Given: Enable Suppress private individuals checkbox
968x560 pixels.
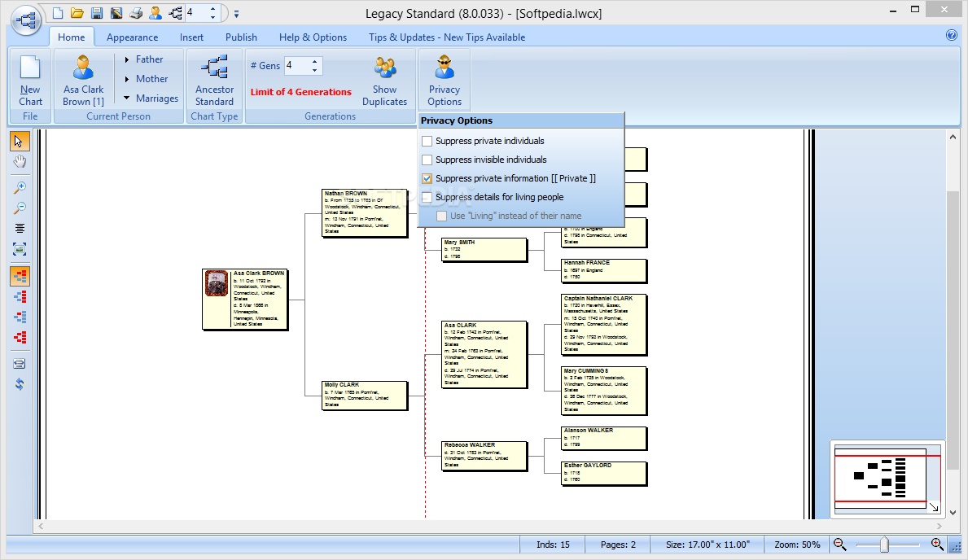Looking at the screenshot, I should [x=427, y=142].
